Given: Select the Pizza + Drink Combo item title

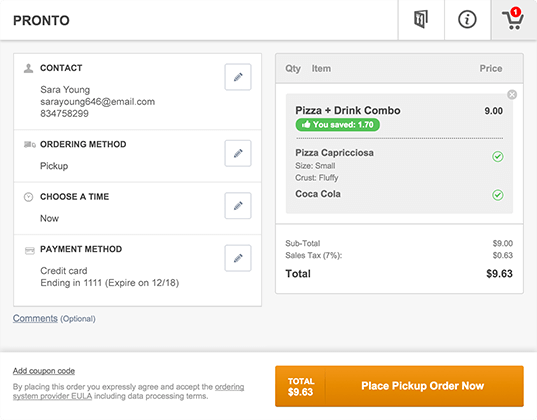Looking at the screenshot, I should coord(348,111).
